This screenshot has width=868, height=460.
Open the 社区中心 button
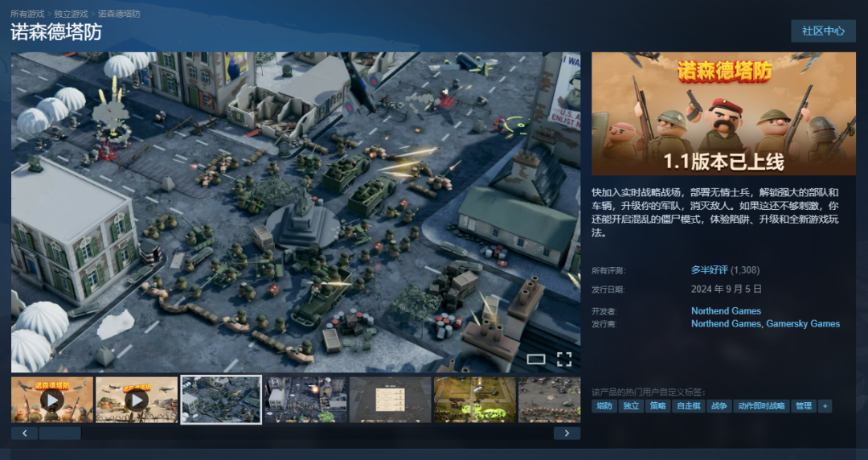(823, 31)
